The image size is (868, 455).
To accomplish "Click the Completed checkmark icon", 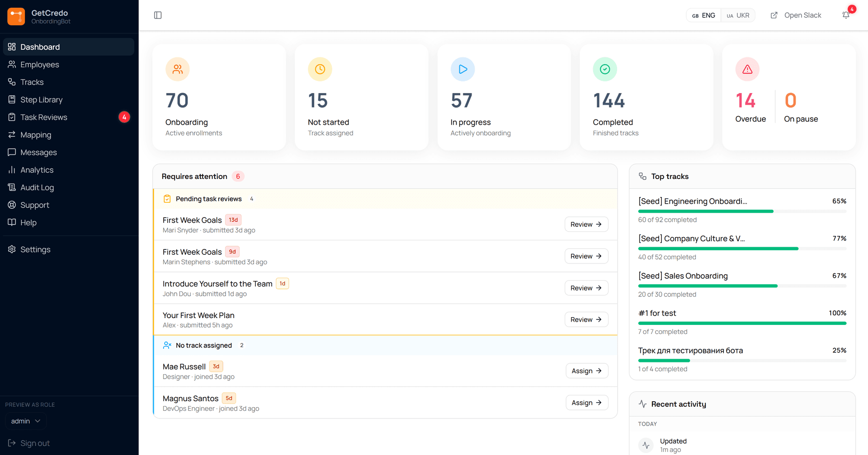I will (x=605, y=69).
